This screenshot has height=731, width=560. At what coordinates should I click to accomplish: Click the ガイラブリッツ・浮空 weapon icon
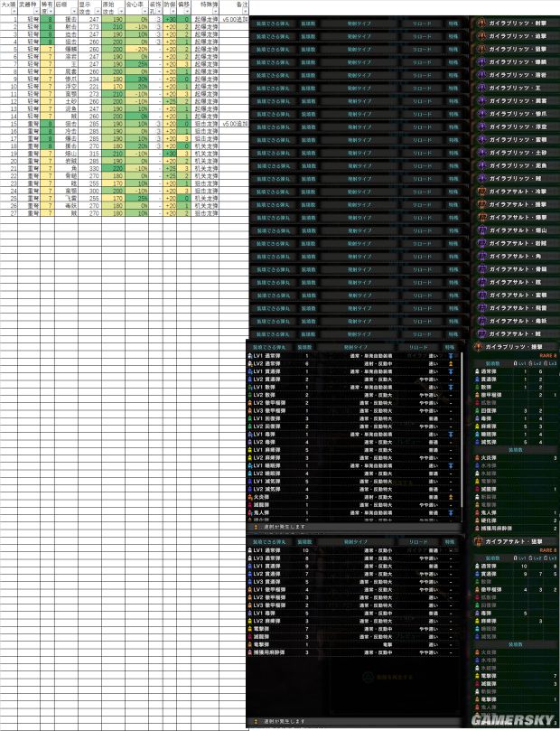(482, 127)
